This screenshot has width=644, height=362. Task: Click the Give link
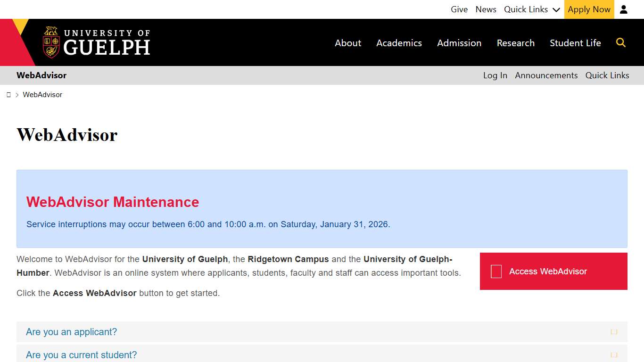459,9
